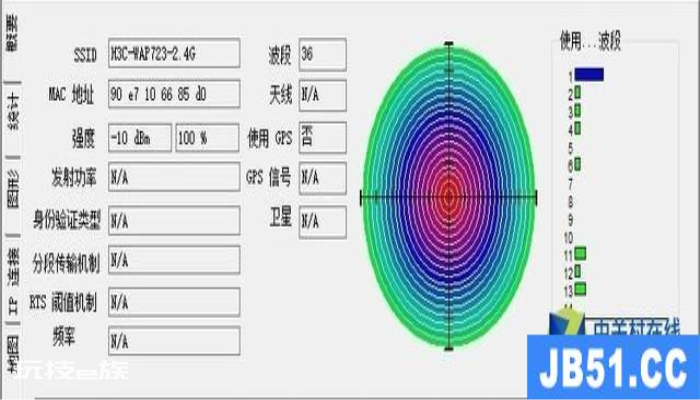Click the 身份验证类型 value field
Viewport: 700px width, 400px height.
[174, 221]
